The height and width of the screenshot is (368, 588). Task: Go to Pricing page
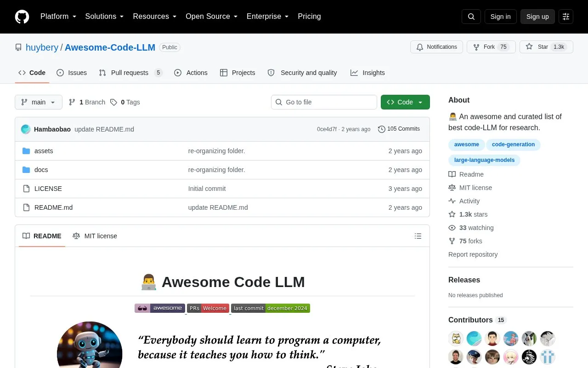click(x=309, y=17)
